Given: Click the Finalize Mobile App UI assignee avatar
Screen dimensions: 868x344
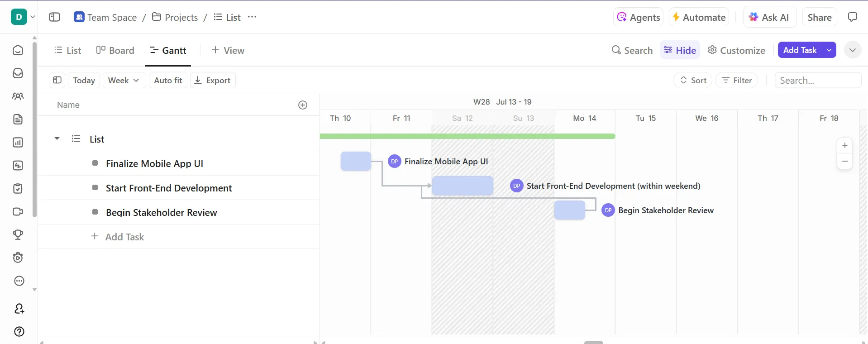Looking at the screenshot, I should pos(395,162).
